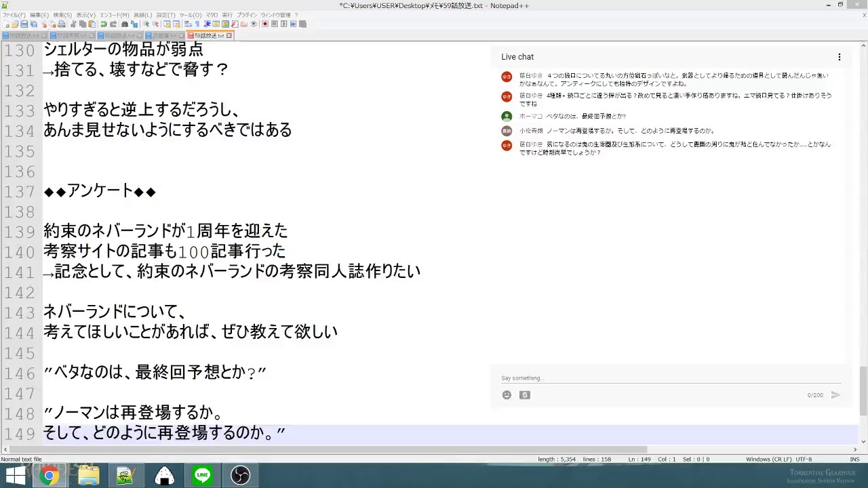The width and height of the screenshot is (868, 488).
Task: Open the Replace dialog toolbar icon
Action: 134,24
